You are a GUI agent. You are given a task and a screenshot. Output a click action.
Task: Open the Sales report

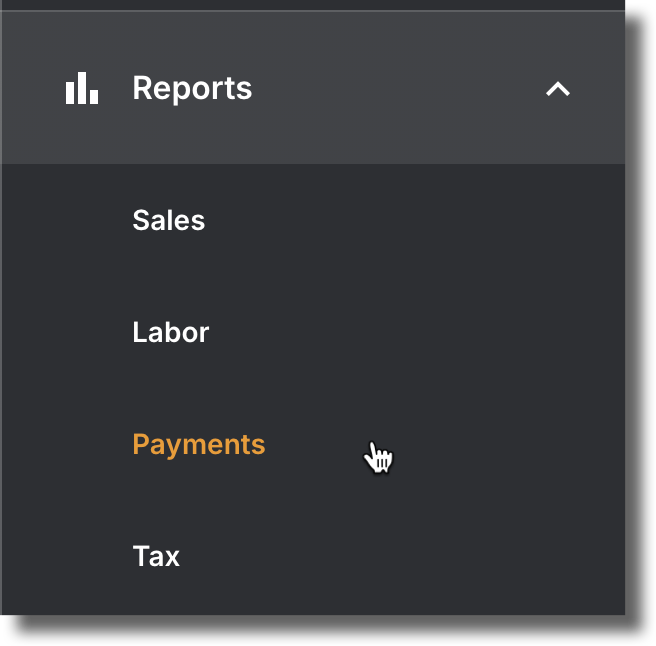[169, 220]
